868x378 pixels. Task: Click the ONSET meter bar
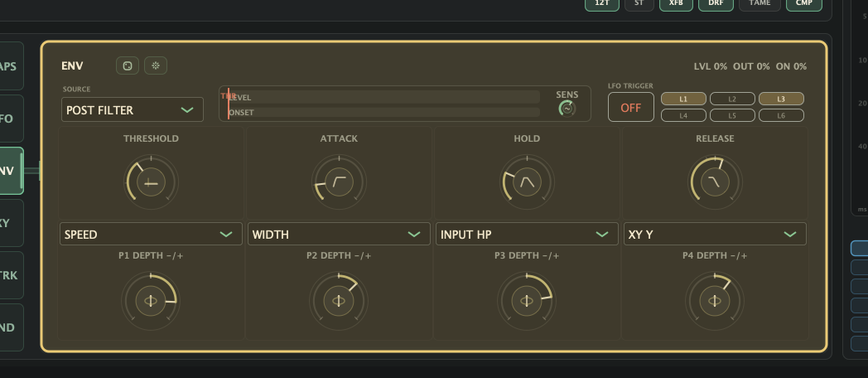click(x=383, y=113)
